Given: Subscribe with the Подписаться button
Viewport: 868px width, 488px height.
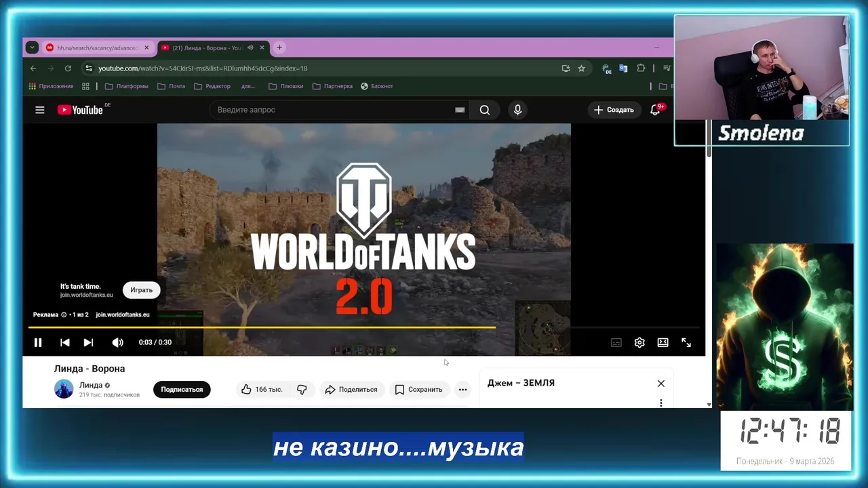Looking at the screenshot, I should click(x=182, y=390).
